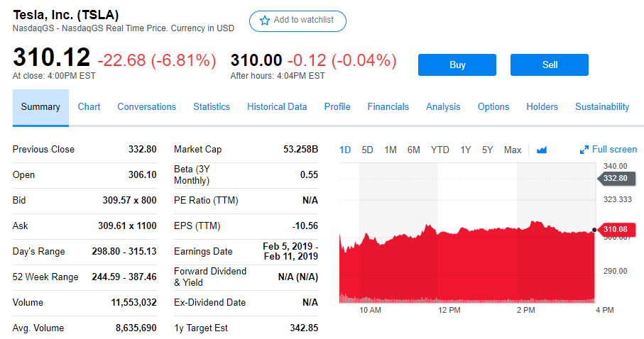Viewport: 644px width, 339px height.
Task: Click the Day's Range value 298.80 - 315.13
Action: pyautogui.click(x=124, y=251)
